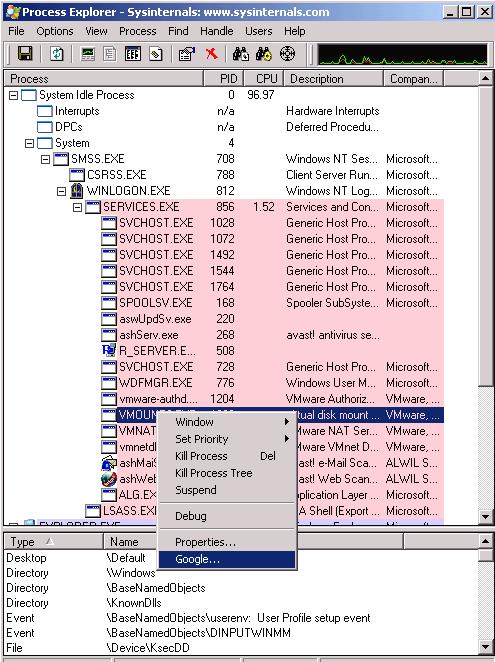
Task: Click the SPOOLSV.EXE process icon
Action: [109, 303]
